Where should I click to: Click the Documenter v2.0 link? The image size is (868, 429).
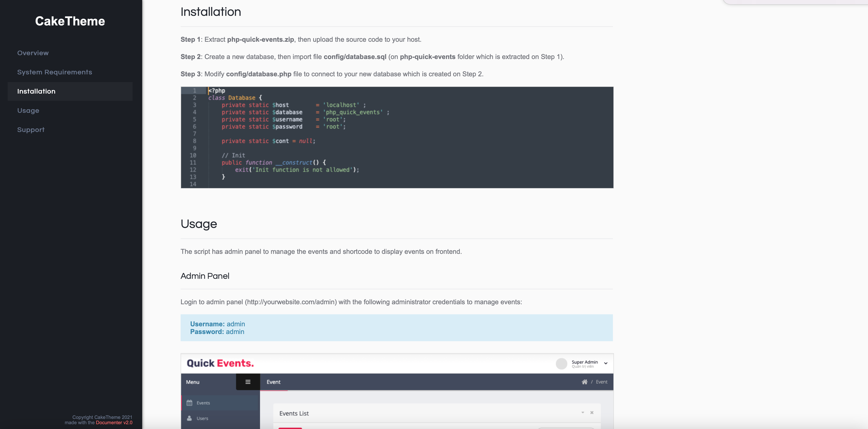[x=114, y=423]
